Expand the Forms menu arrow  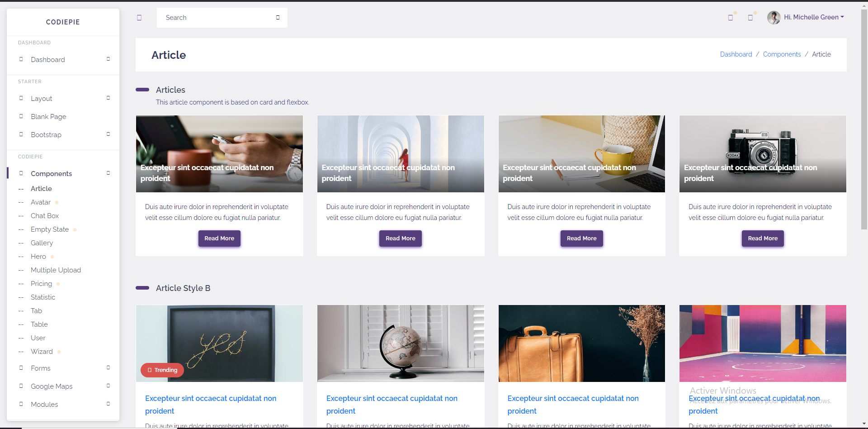(x=108, y=368)
